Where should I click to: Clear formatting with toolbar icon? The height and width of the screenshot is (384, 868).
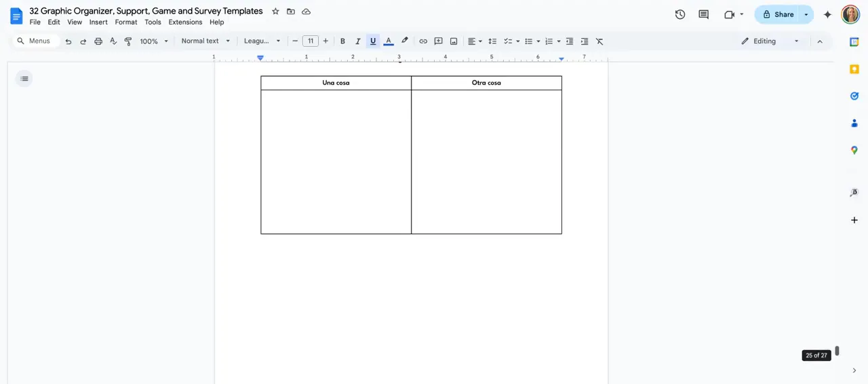coord(599,41)
